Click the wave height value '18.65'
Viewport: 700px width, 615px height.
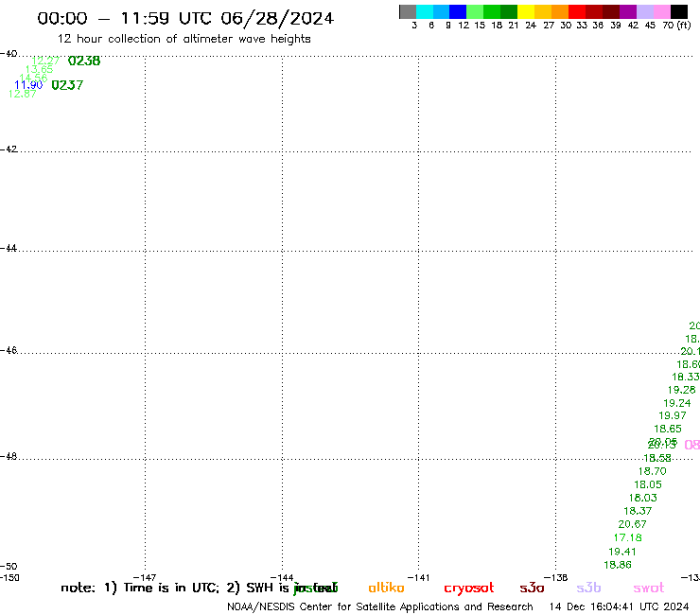(668, 429)
